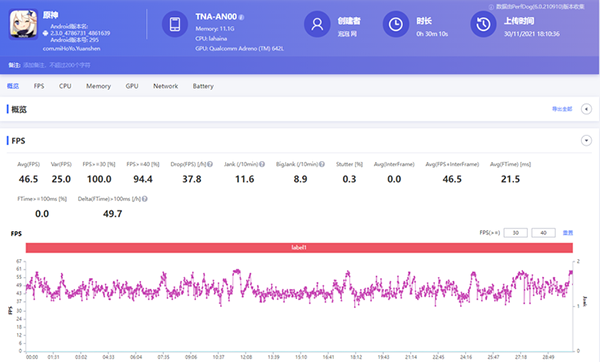Click help icon next to BigJank (/10min)
The image size is (600, 362).
322,164
